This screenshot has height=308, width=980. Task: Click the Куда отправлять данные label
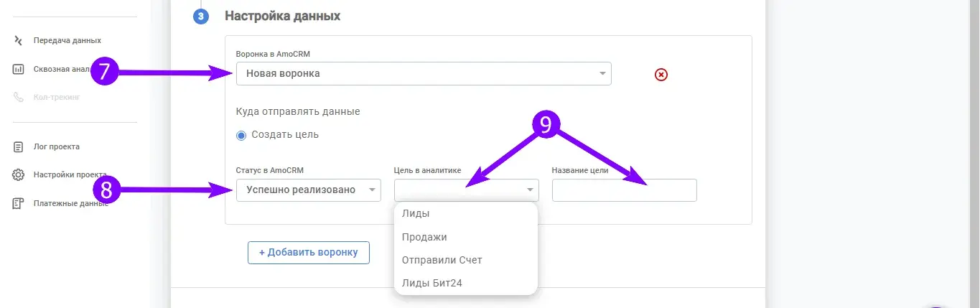(298, 112)
